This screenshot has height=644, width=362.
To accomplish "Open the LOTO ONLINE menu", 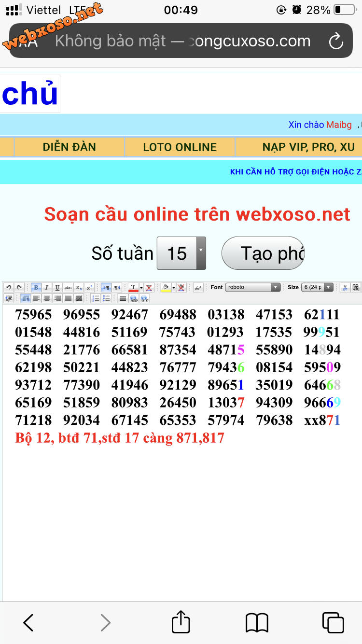I will click(x=180, y=147).
